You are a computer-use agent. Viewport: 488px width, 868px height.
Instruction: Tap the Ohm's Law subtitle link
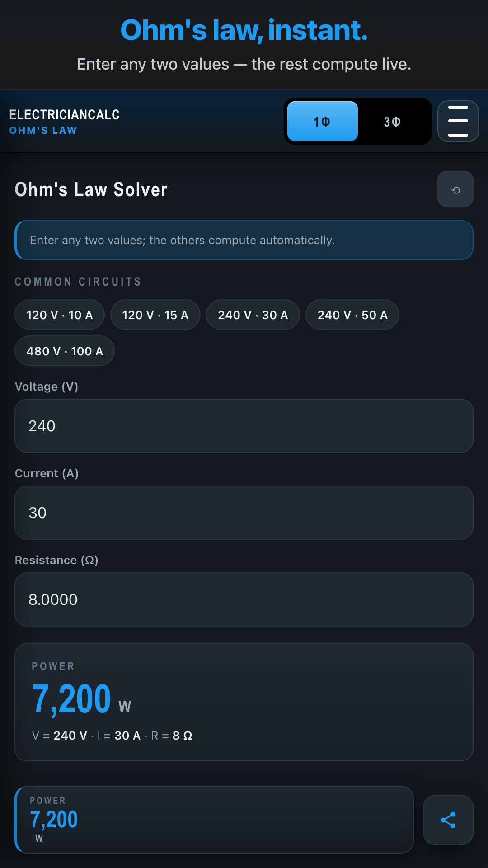coord(43,131)
